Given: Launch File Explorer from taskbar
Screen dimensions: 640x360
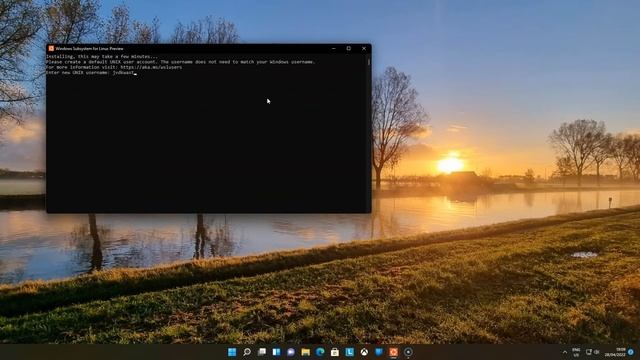Looking at the screenshot, I should point(305,352).
